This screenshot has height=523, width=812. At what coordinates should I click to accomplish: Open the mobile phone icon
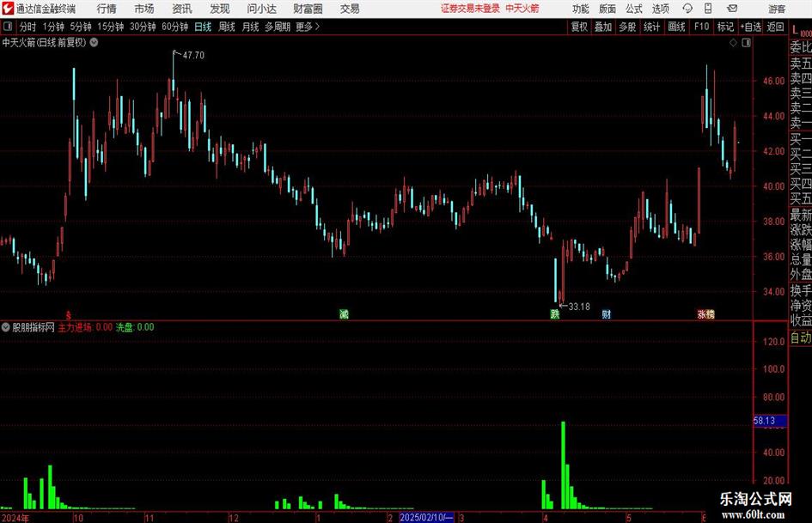pos(708,9)
